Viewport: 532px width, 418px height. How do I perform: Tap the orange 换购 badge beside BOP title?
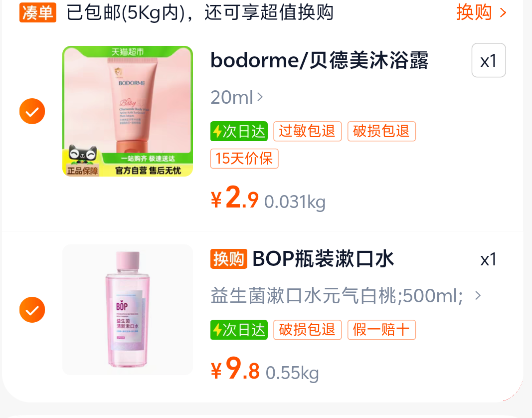click(x=229, y=259)
